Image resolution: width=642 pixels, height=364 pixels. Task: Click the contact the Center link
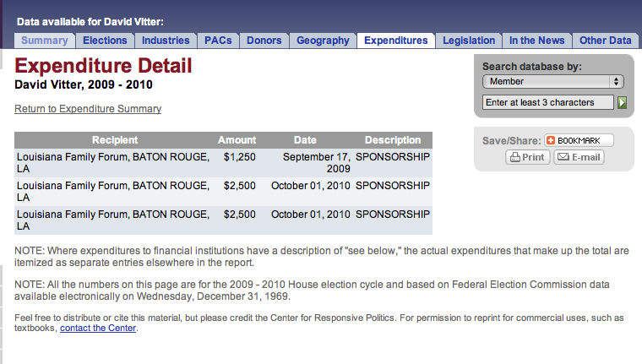(98, 329)
